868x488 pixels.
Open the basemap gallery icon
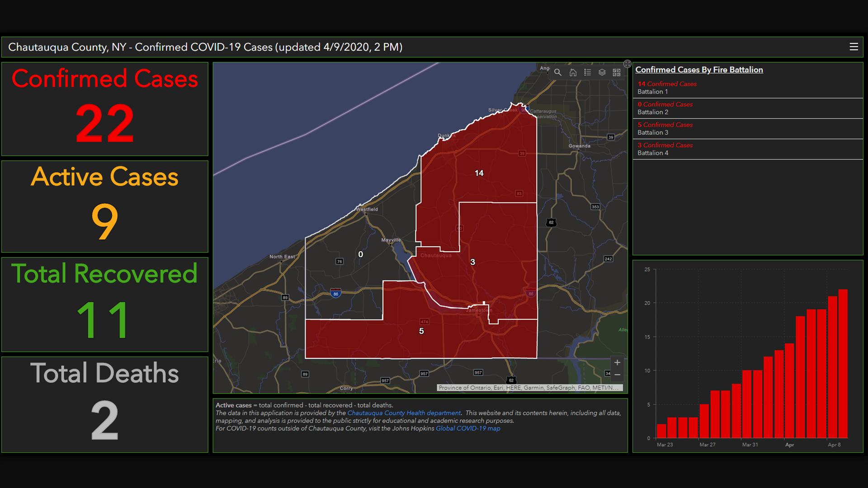tap(617, 72)
